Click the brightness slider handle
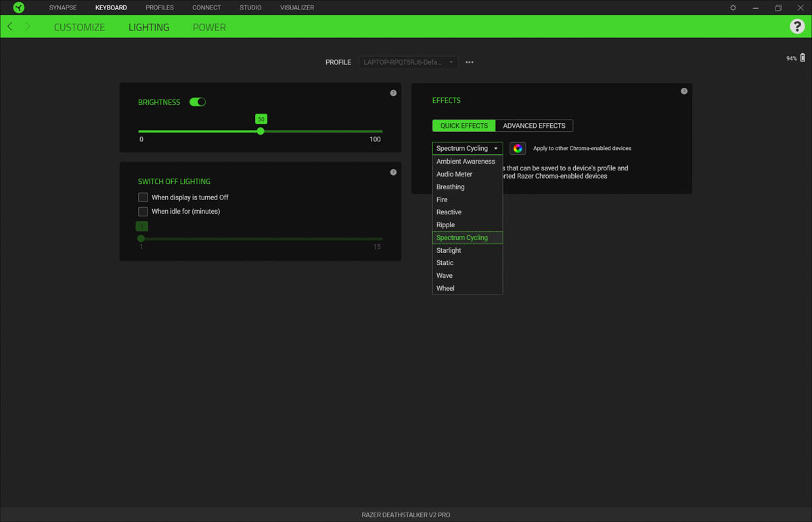The height and width of the screenshot is (522, 812). click(x=261, y=131)
